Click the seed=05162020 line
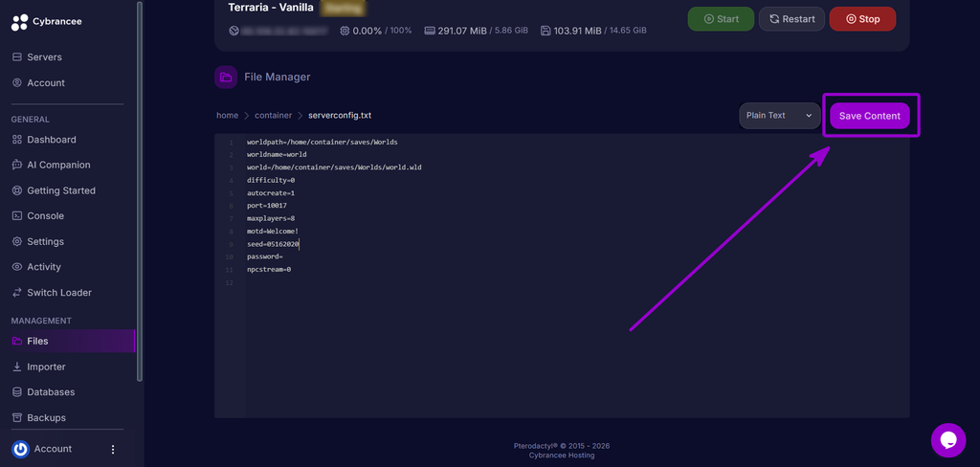Viewport: 980px width, 467px height. click(273, 244)
